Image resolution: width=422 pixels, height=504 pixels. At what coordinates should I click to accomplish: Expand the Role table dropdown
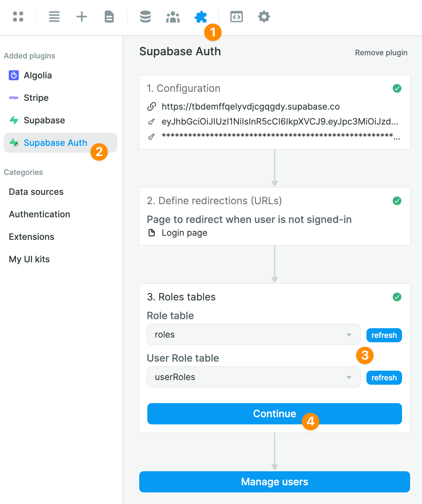pyautogui.click(x=254, y=334)
